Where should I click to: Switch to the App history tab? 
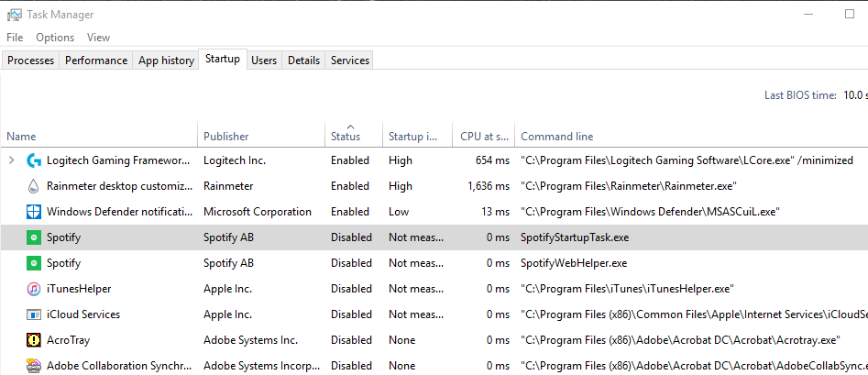click(x=166, y=61)
